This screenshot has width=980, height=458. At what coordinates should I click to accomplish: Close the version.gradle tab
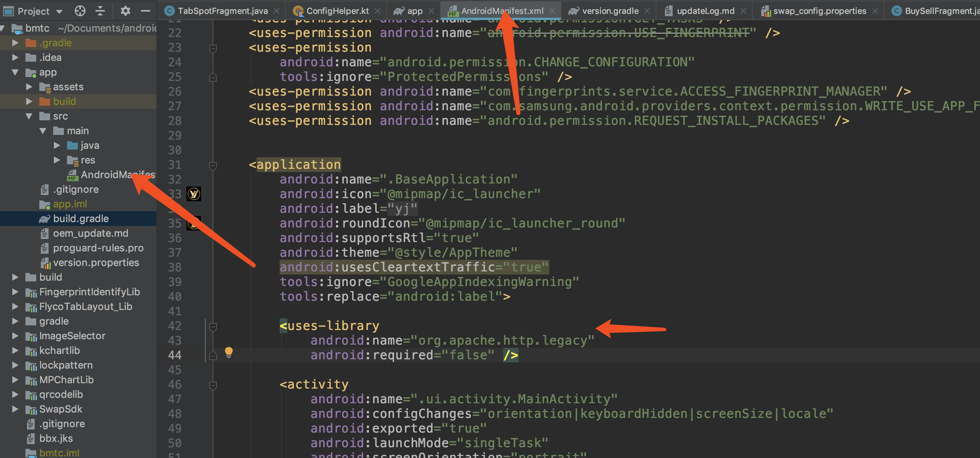pyautogui.click(x=647, y=11)
